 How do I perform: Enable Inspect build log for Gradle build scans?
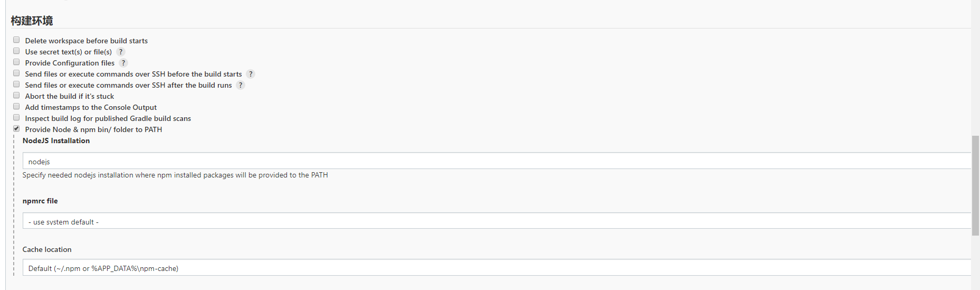pyautogui.click(x=16, y=118)
